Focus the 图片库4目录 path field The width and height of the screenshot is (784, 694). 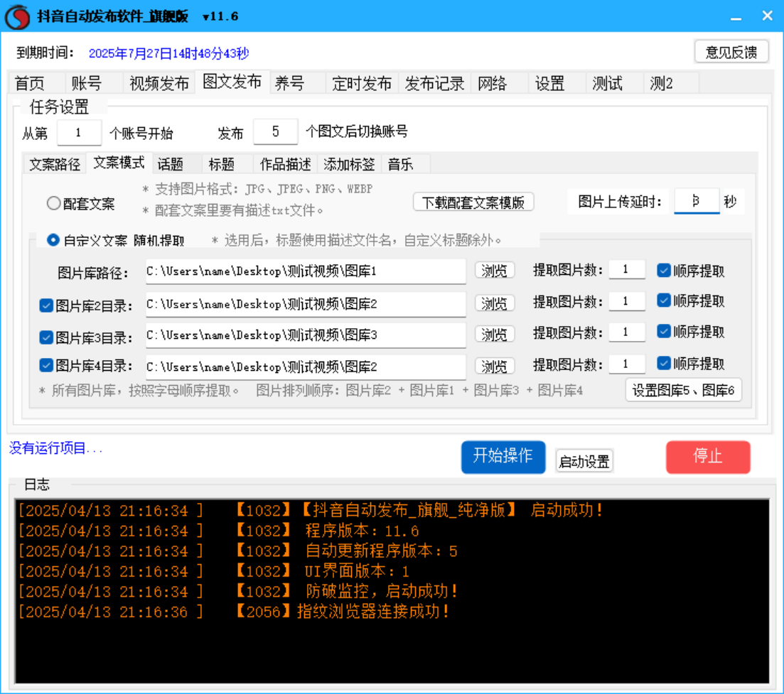(x=306, y=367)
